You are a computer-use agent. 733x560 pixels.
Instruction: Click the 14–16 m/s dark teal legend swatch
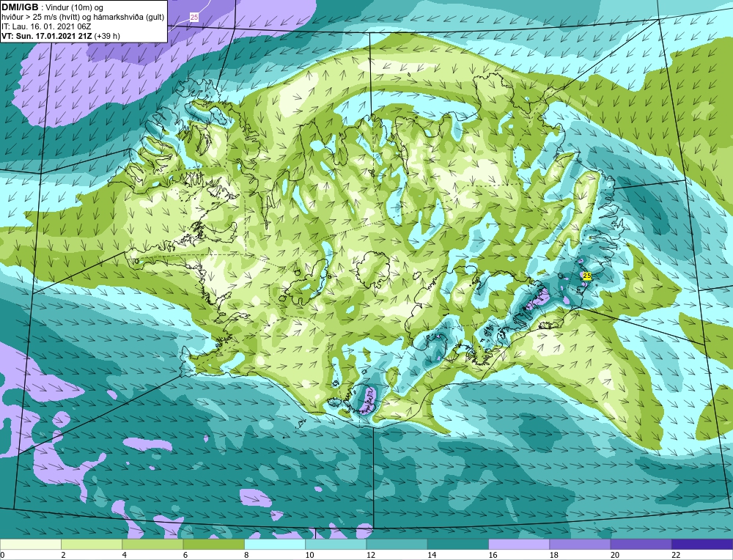tap(458, 545)
